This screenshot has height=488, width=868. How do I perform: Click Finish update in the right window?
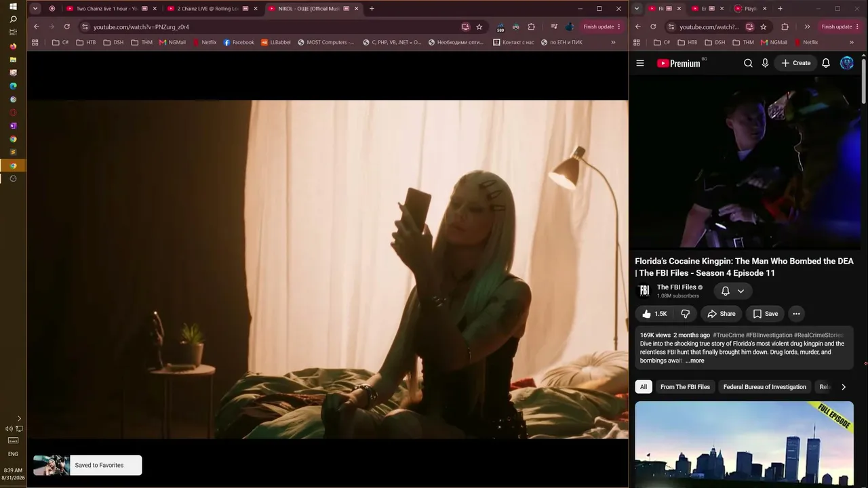pyautogui.click(x=840, y=26)
